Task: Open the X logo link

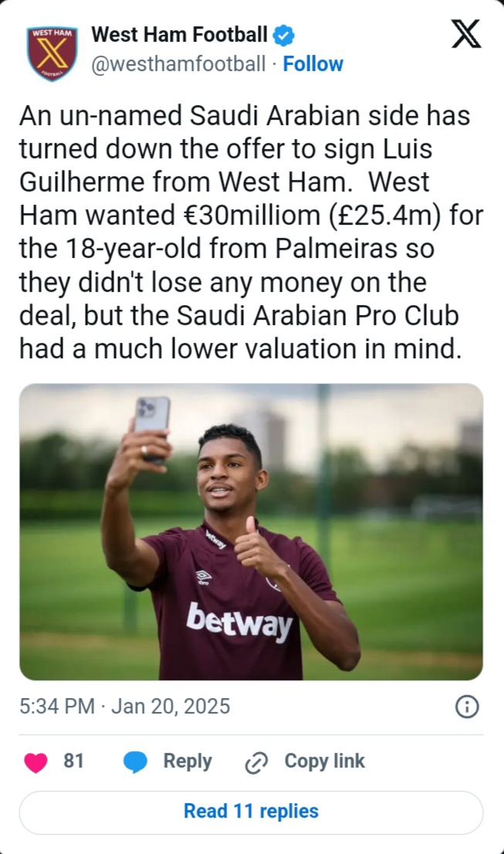Action: pyautogui.click(x=465, y=34)
